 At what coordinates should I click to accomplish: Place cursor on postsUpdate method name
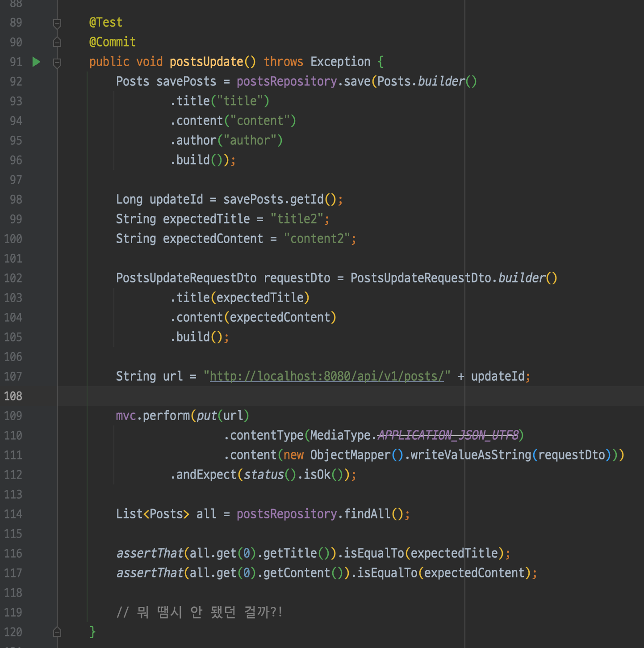pos(206,62)
